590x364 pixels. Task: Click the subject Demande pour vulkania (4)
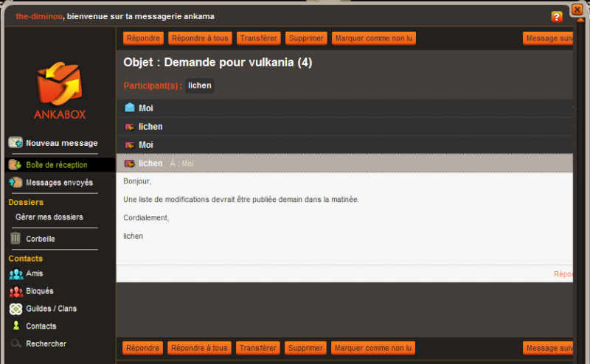pyautogui.click(x=238, y=62)
